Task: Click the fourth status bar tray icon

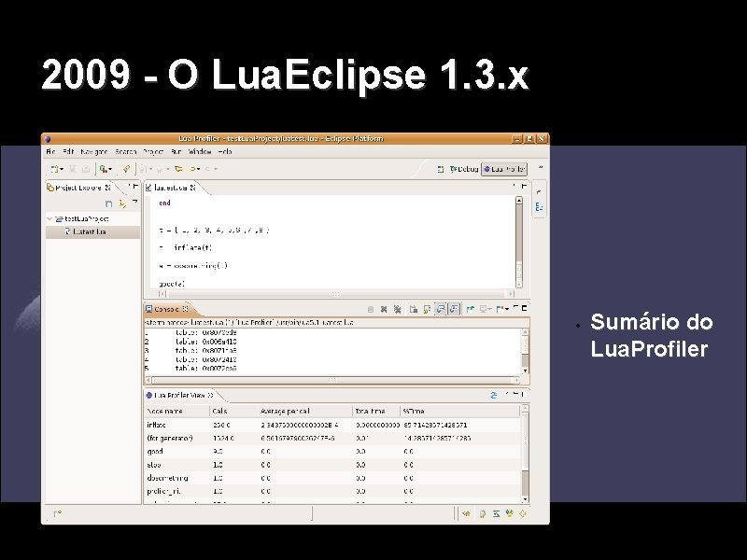Action: tap(509, 514)
